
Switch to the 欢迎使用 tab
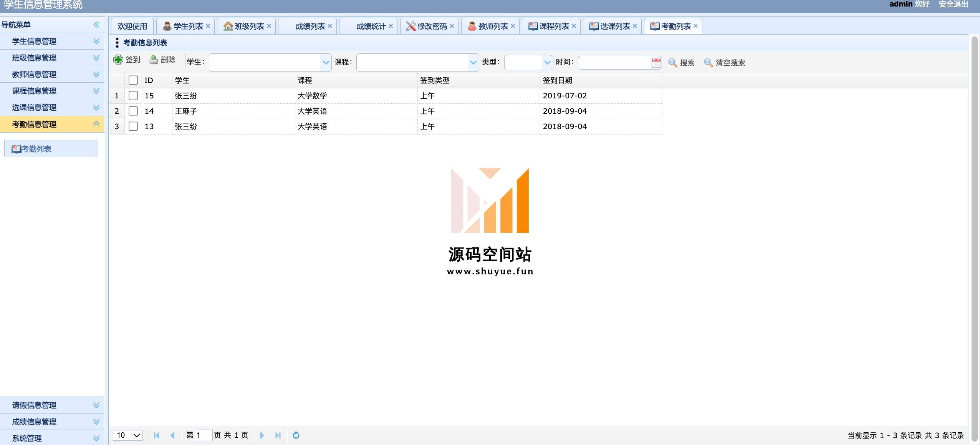coord(132,26)
